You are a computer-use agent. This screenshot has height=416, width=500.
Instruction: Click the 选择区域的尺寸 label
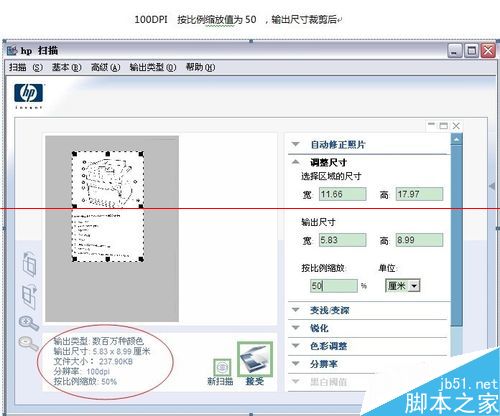(331, 176)
